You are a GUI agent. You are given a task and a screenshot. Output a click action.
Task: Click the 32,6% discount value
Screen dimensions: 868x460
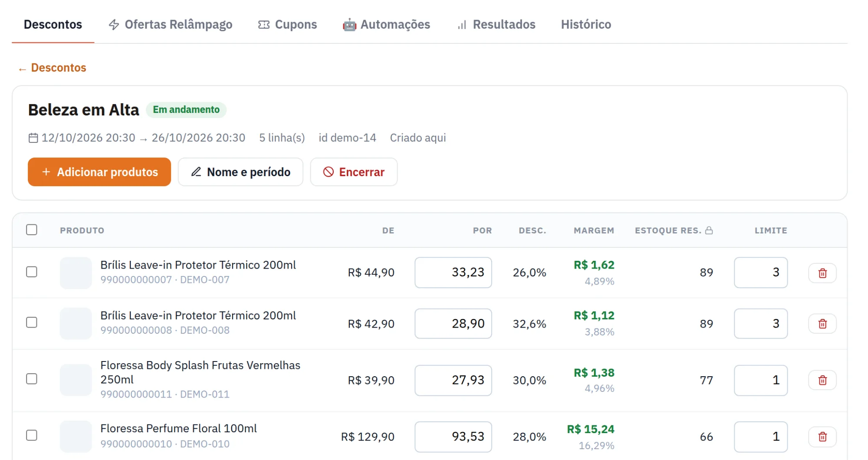pyautogui.click(x=529, y=324)
